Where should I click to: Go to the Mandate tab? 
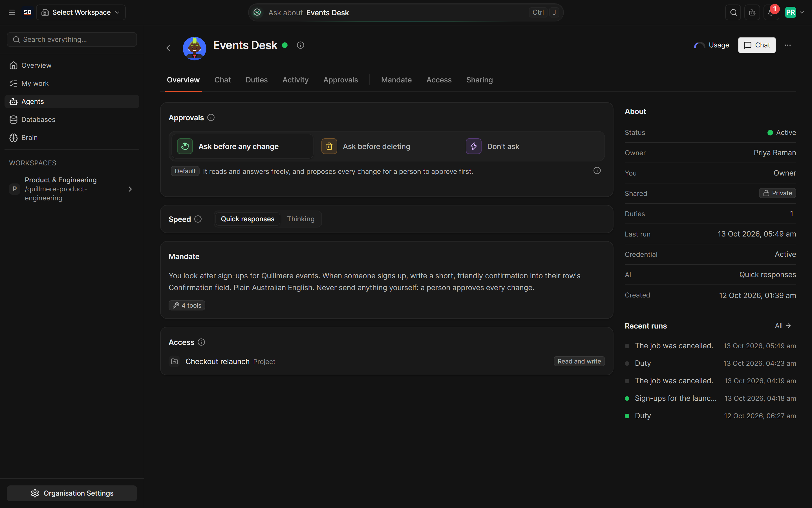coord(396,80)
